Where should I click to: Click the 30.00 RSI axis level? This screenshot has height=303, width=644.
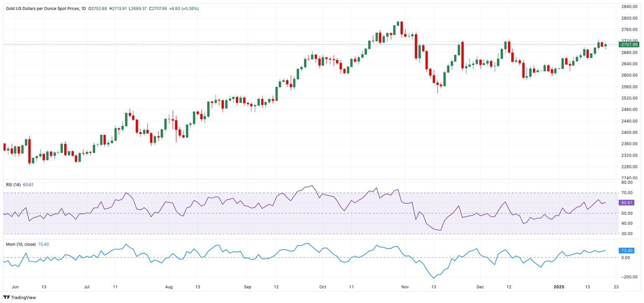pos(627,234)
